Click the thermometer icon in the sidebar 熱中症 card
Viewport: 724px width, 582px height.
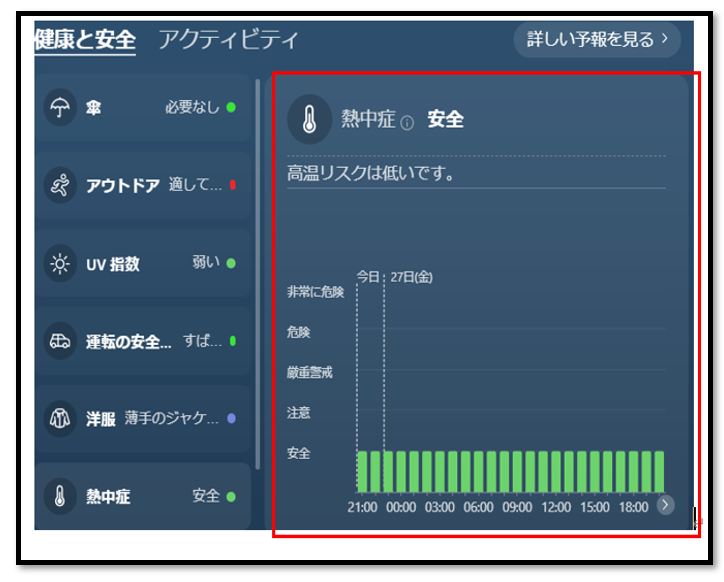pos(60,497)
